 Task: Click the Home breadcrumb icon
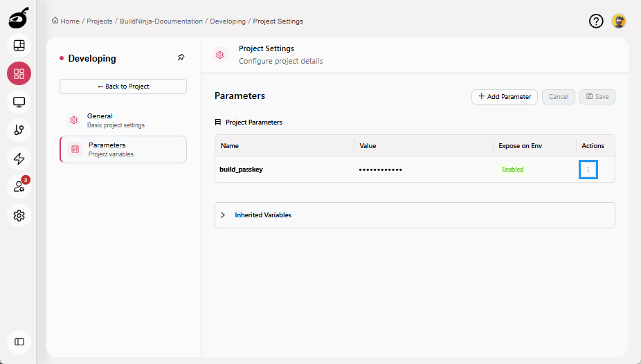point(55,21)
